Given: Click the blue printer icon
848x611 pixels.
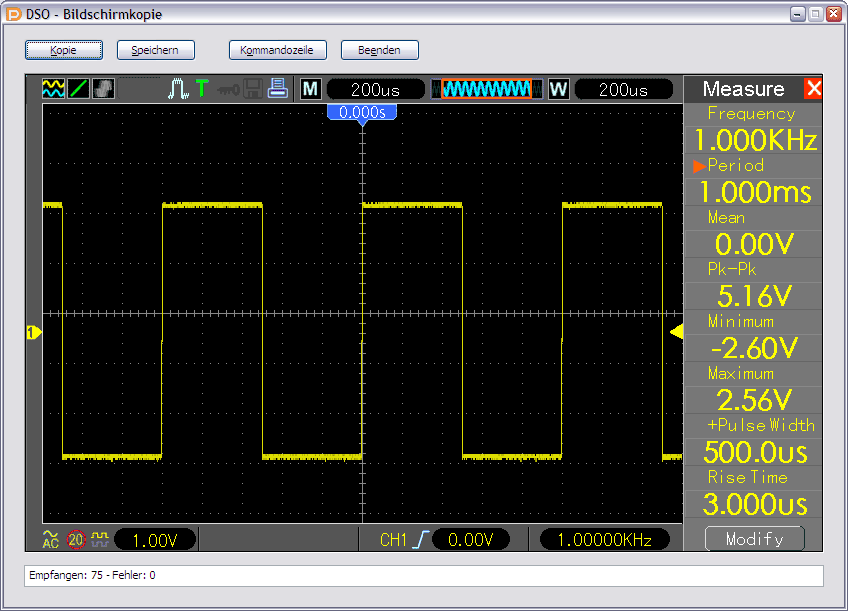Looking at the screenshot, I should point(278,89).
